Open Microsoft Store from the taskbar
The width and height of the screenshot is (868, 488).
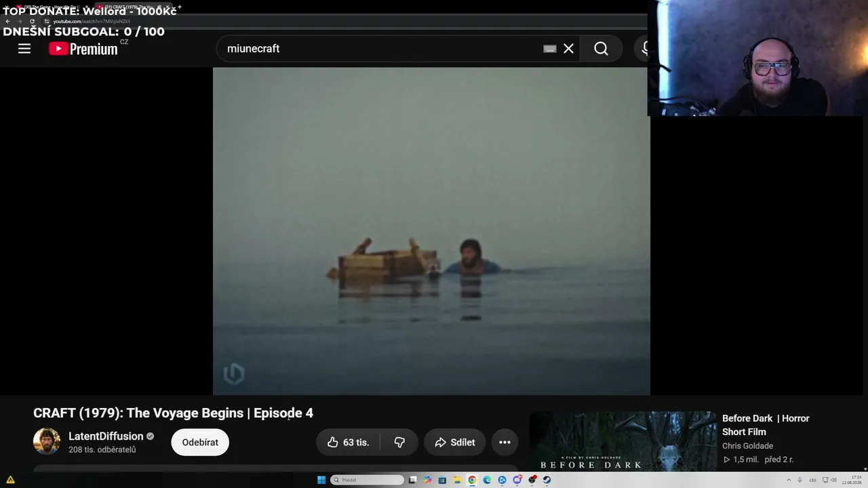pos(442,480)
